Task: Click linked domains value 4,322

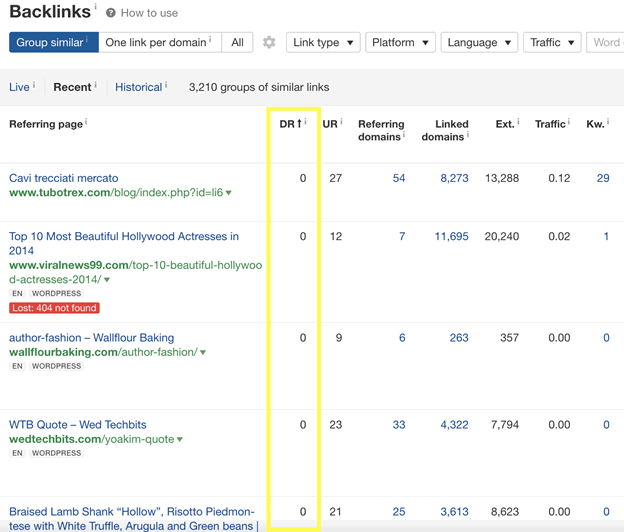Action: (x=454, y=425)
